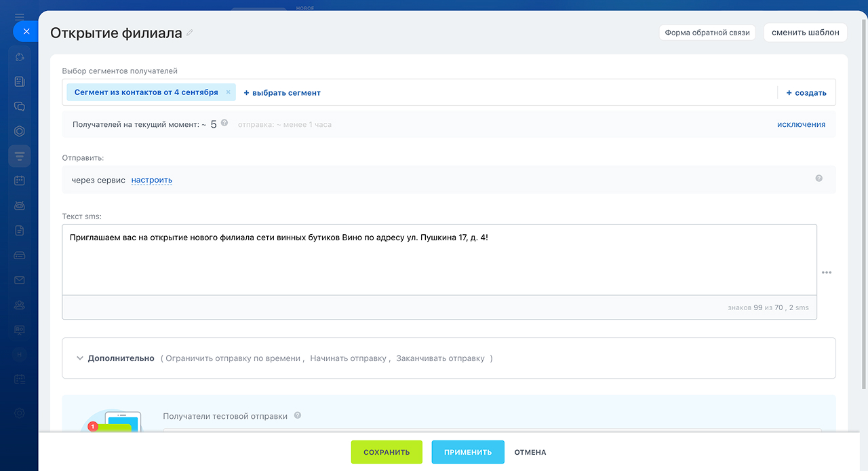Close the side panel with the blue X button

[x=26, y=31]
